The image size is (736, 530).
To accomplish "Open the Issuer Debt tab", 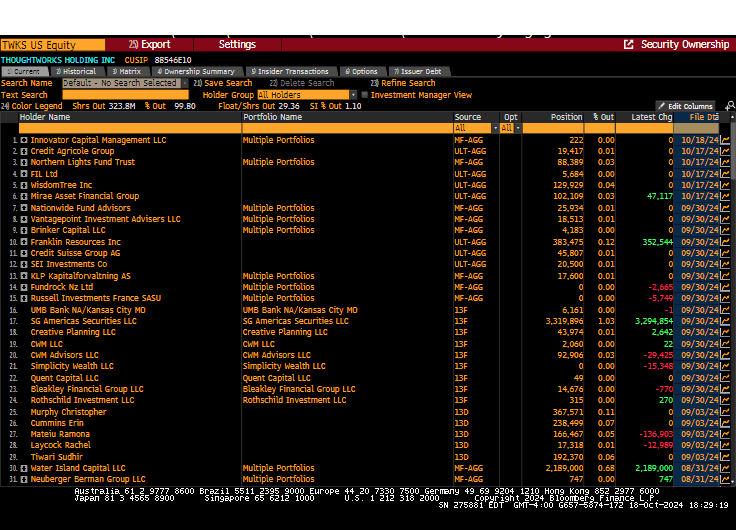I will pyautogui.click(x=418, y=71).
